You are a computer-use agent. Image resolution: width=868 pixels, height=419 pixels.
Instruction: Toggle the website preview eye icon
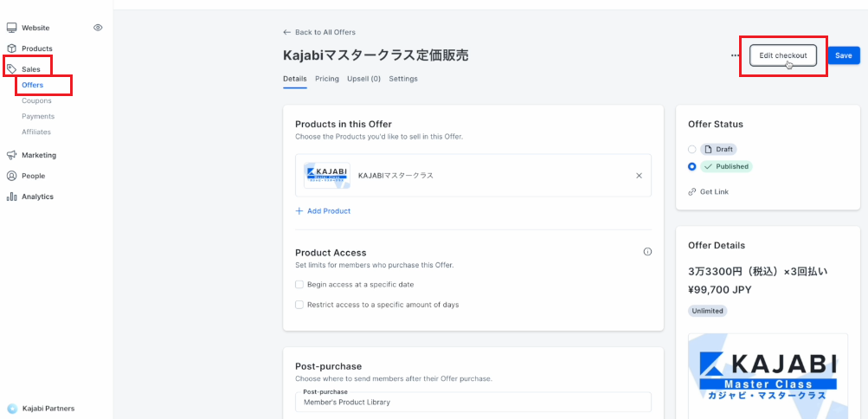point(98,28)
